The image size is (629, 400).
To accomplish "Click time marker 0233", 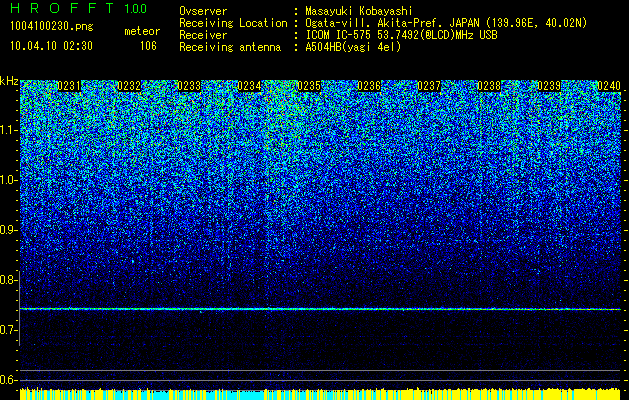I will pyautogui.click(x=189, y=86).
